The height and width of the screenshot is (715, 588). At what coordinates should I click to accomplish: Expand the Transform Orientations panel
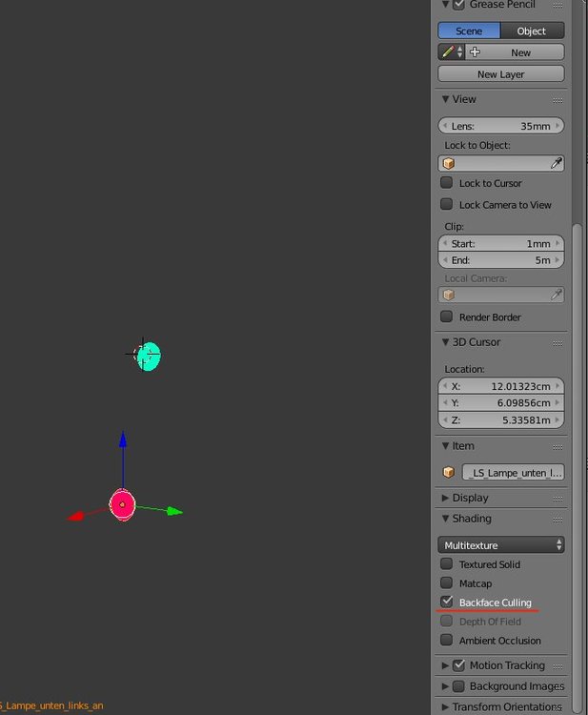445,706
